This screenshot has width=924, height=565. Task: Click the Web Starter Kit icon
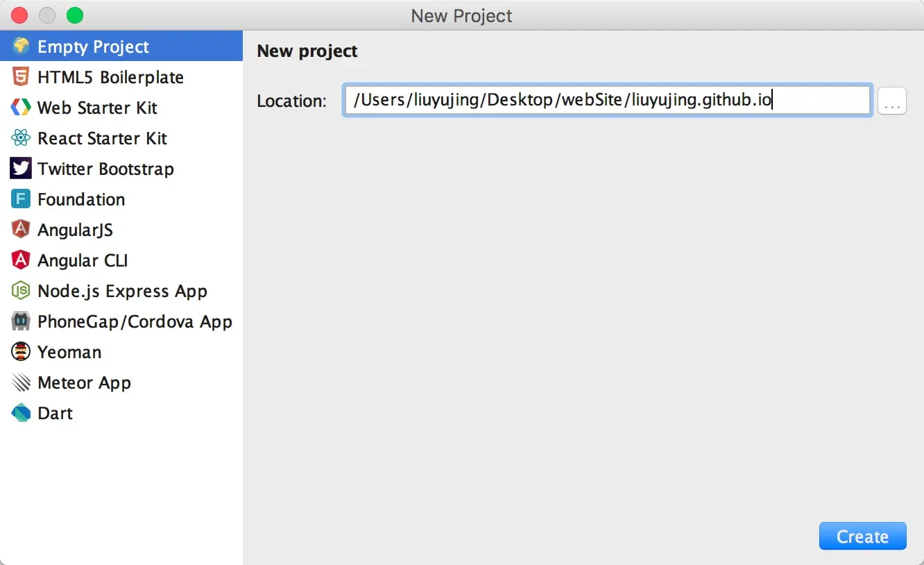21,108
